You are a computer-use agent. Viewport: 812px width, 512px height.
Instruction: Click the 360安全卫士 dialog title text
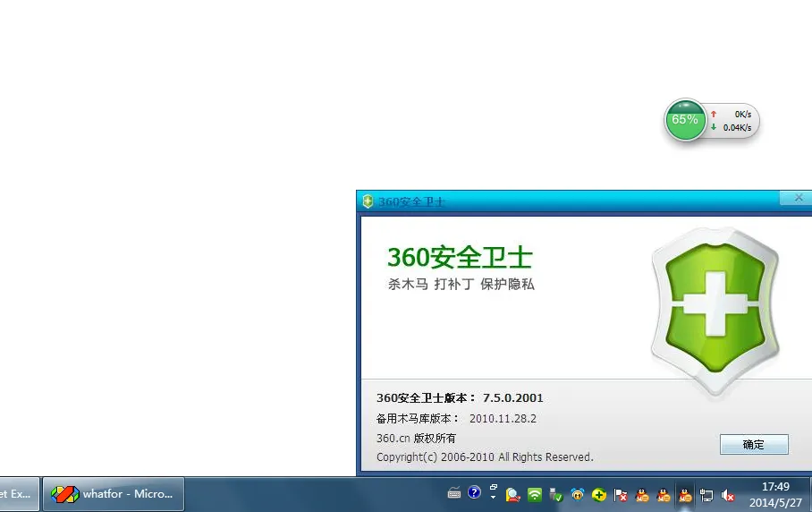click(x=411, y=201)
